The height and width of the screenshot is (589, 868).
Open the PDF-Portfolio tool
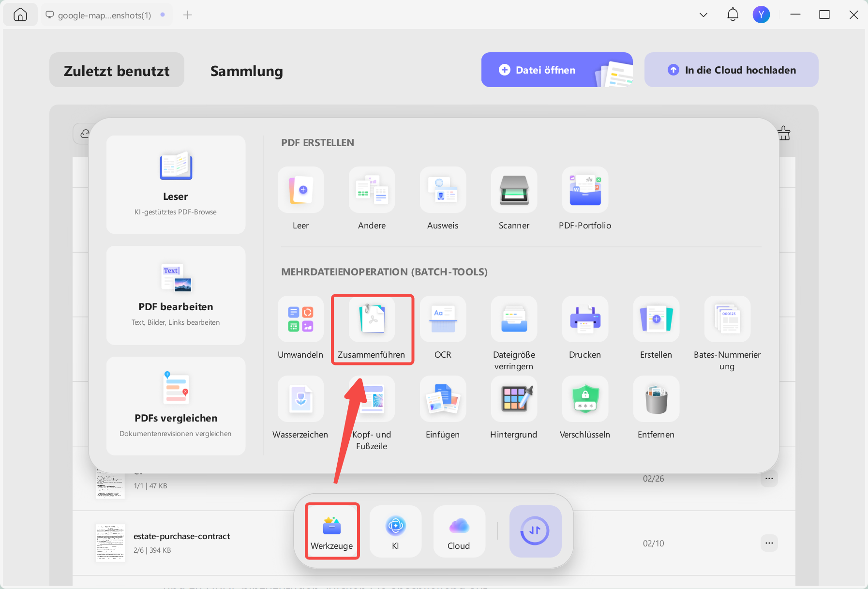click(585, 190)
